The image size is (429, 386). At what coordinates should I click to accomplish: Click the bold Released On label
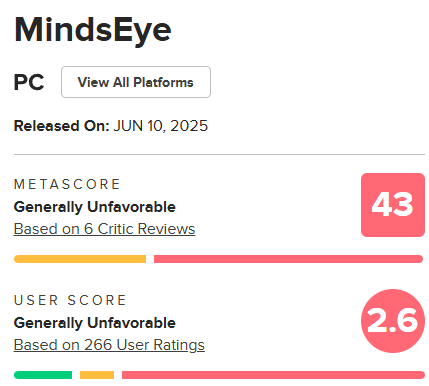(62, 126)
